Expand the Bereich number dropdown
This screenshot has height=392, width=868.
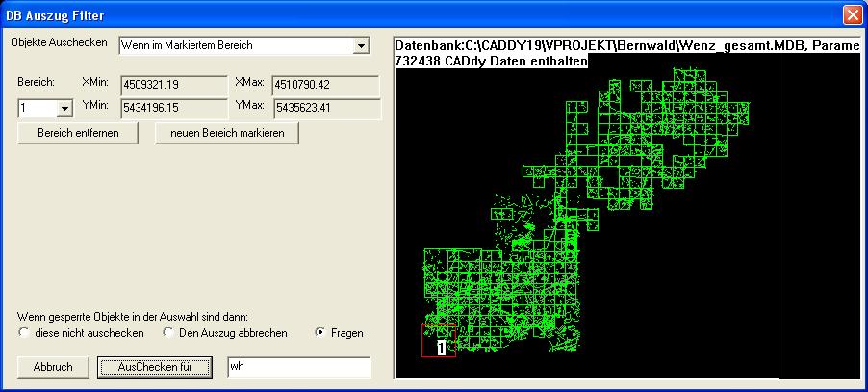[64, 109]
